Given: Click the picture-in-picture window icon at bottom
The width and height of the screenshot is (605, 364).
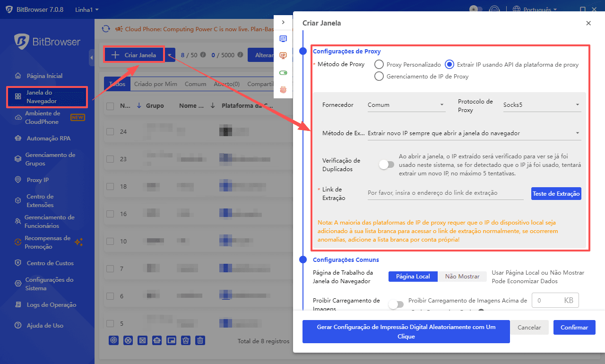Looking at the screenshot, I should (172, 340).
